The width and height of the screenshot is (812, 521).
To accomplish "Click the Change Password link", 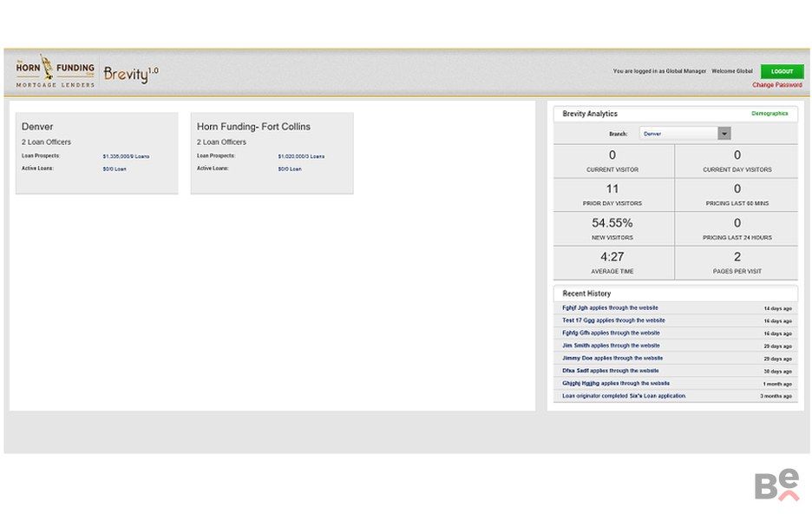I will point(776,85).
